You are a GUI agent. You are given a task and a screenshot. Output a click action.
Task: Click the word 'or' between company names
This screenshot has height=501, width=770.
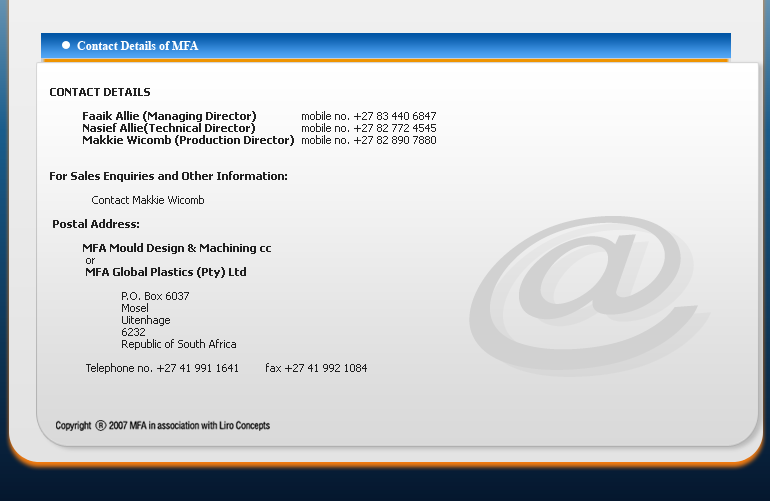coord(90,261)
